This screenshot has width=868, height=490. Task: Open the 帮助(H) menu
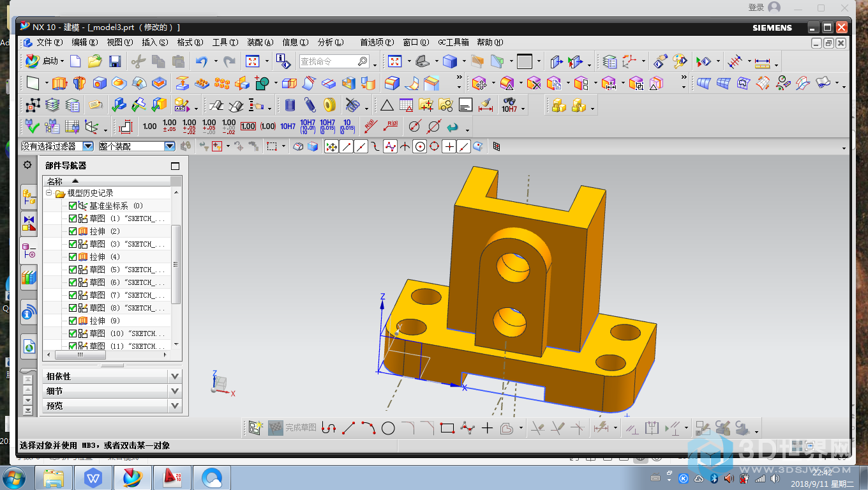coord(490,42)
